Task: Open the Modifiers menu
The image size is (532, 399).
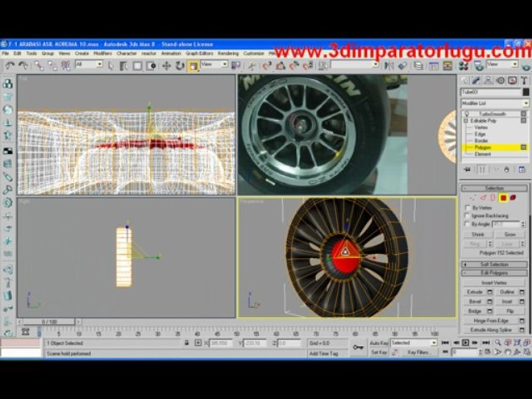Action: [103, 54]
